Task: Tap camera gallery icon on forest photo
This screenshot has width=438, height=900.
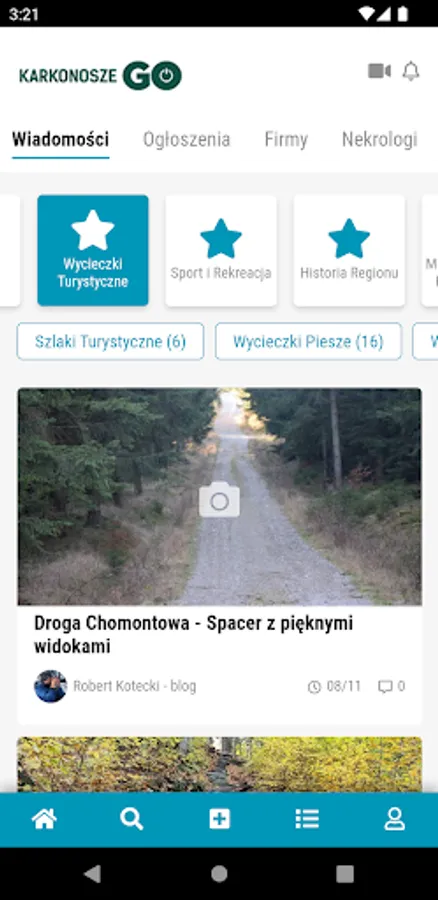Action: [219, 500]
